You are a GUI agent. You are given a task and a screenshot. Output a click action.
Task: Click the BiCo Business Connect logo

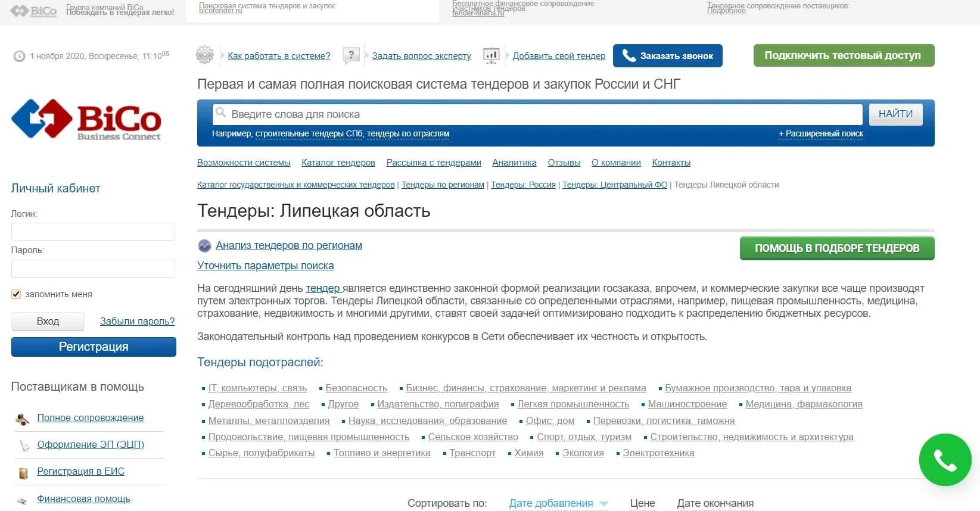pyautogui.click(x=86, y=119)
